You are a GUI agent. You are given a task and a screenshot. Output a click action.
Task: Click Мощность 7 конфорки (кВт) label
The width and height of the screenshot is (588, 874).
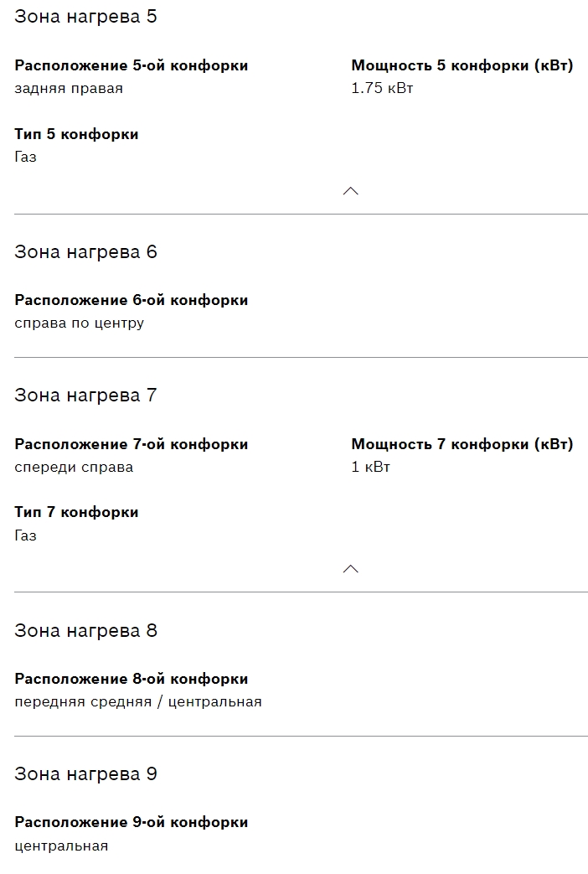(x=462, y=444)
